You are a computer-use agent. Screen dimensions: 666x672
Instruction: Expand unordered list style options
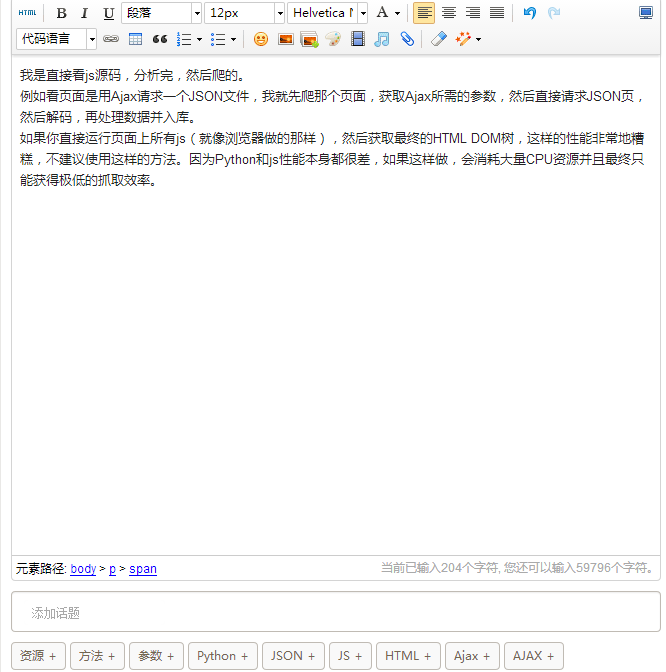(233, 39)
